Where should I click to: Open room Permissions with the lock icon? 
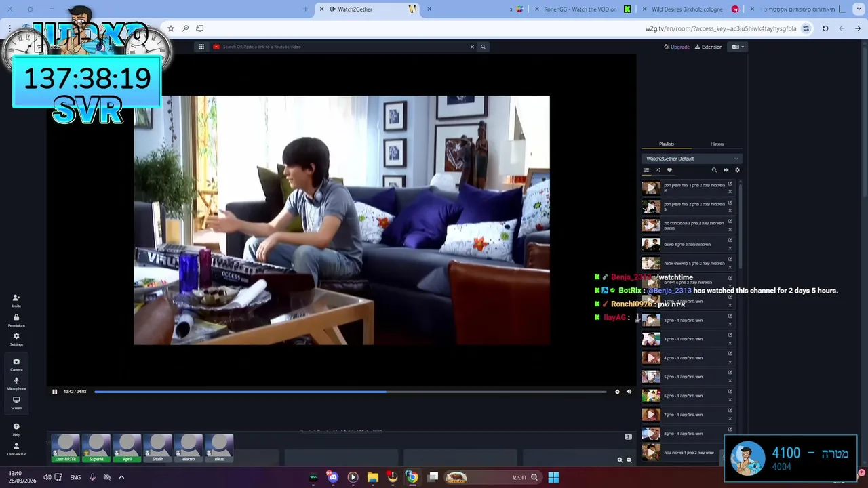click(16, 320)
